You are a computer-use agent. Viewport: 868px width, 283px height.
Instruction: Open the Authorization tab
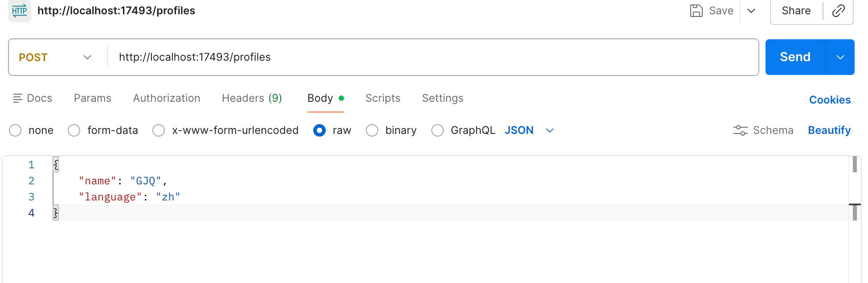point(167,98)
